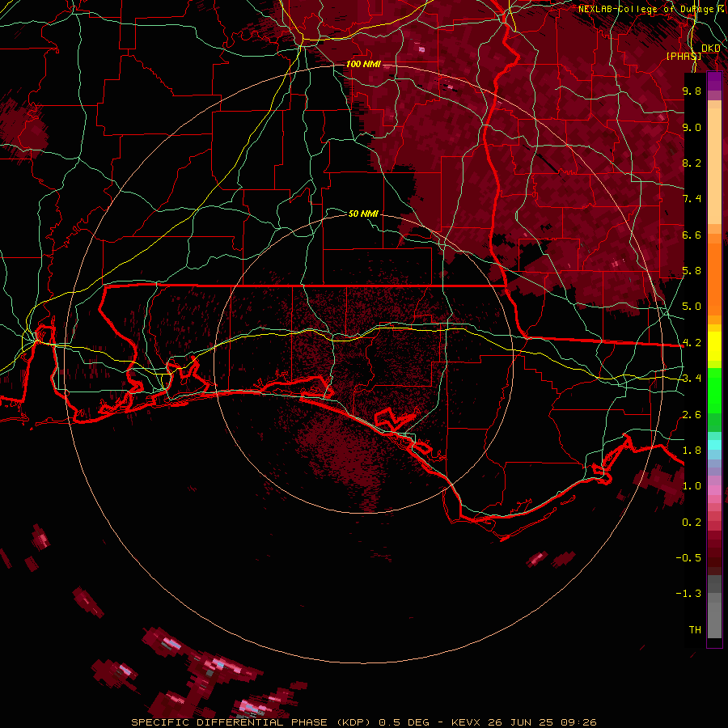This screenshot has height=728, width=728.
Task: Click the 09:26 timestamp in the caption
Action: click(578, 722)
